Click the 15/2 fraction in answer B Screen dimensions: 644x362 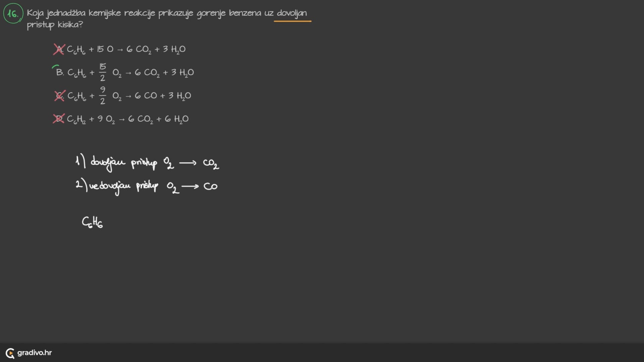pos(103,72)
